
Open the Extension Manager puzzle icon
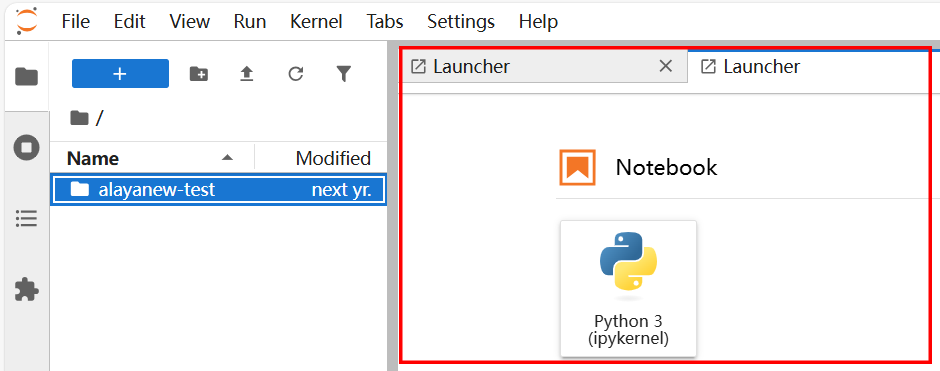[x=27, y=290]
